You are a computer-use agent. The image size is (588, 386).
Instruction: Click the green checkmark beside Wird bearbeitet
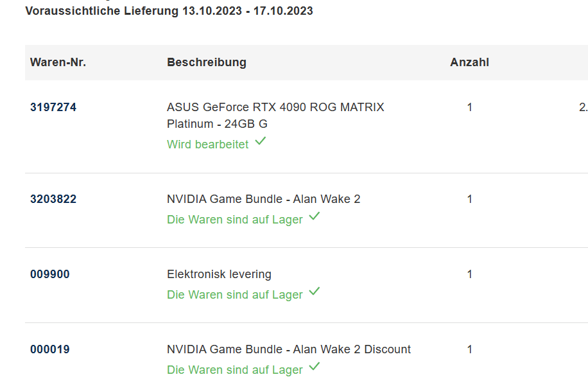tap(260, 142)
